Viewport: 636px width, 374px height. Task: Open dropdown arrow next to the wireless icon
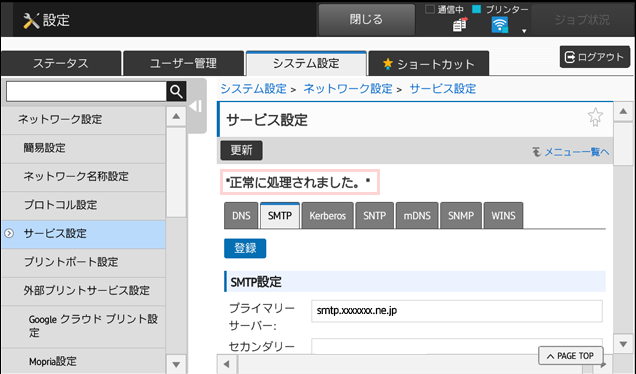click(x=524, y=31)
